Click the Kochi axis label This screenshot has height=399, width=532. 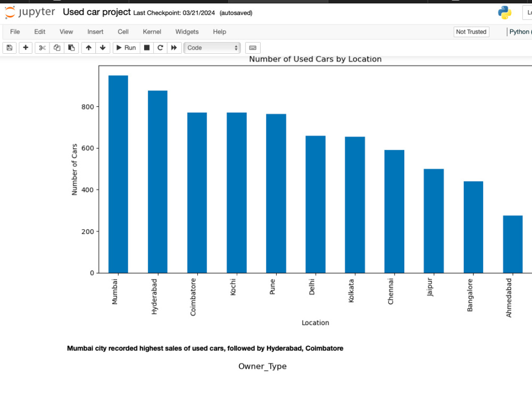pyautogui.click(x=233, y=287)
